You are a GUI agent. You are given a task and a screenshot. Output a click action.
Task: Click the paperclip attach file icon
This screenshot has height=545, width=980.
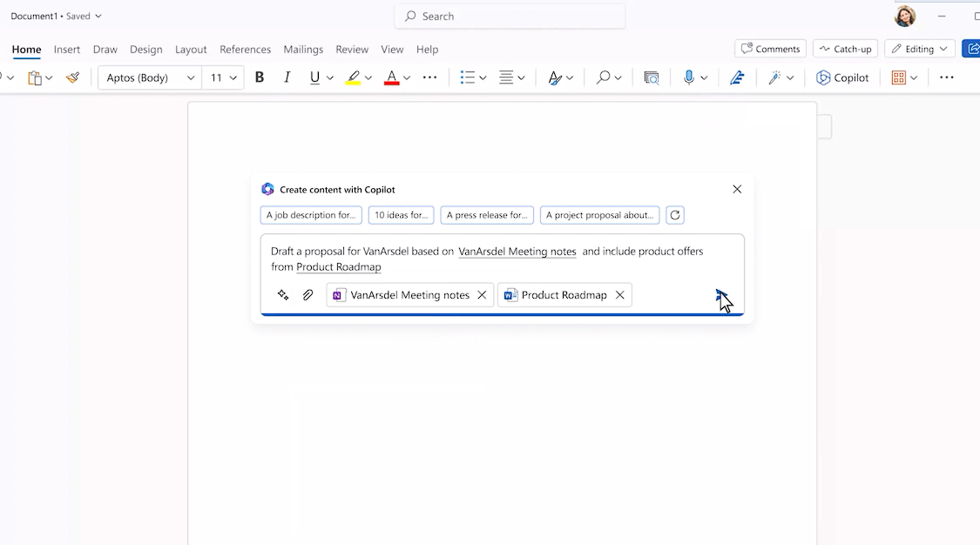308,294
